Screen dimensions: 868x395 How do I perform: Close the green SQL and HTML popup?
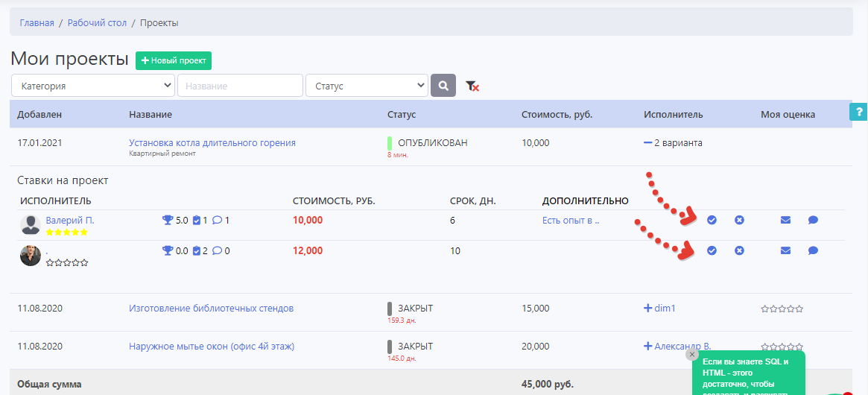(x=692, y=355)
